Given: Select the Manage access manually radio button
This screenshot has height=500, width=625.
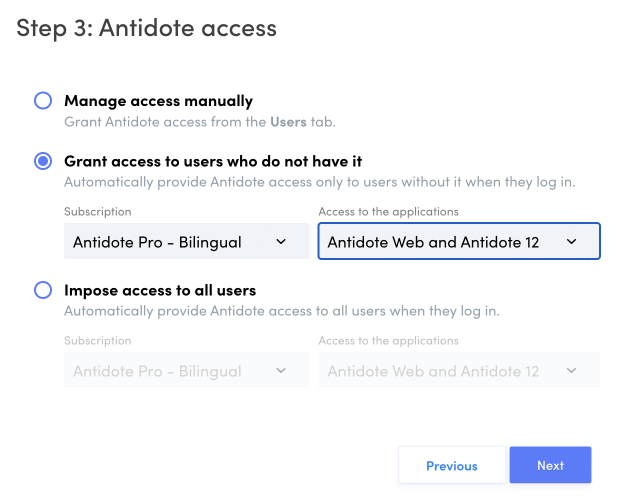Looking at the screenshot, I should [x=43, y=101].
